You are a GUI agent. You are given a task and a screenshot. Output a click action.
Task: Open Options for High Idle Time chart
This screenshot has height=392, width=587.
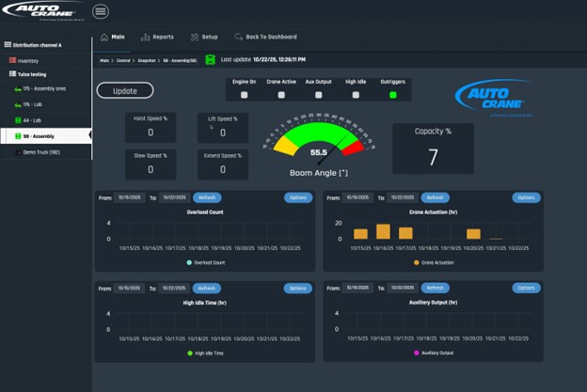tap(297, 288)
